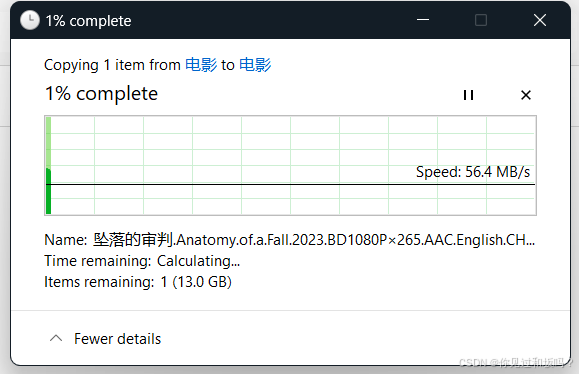
Task: Cancel the copy with the small X
Action: click(526, 95)
